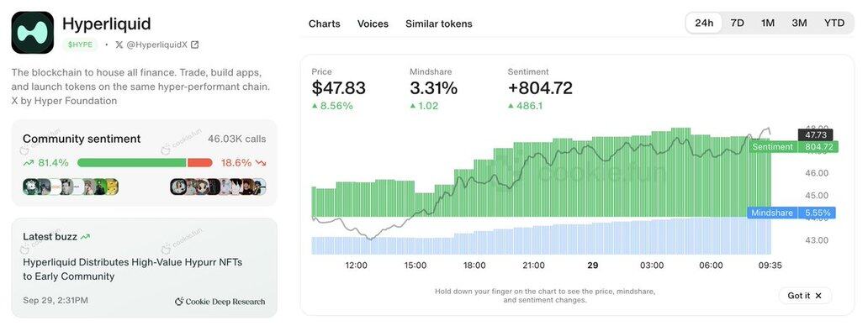
Task: Open the Charts tab
Action: [x=325, y=24]
